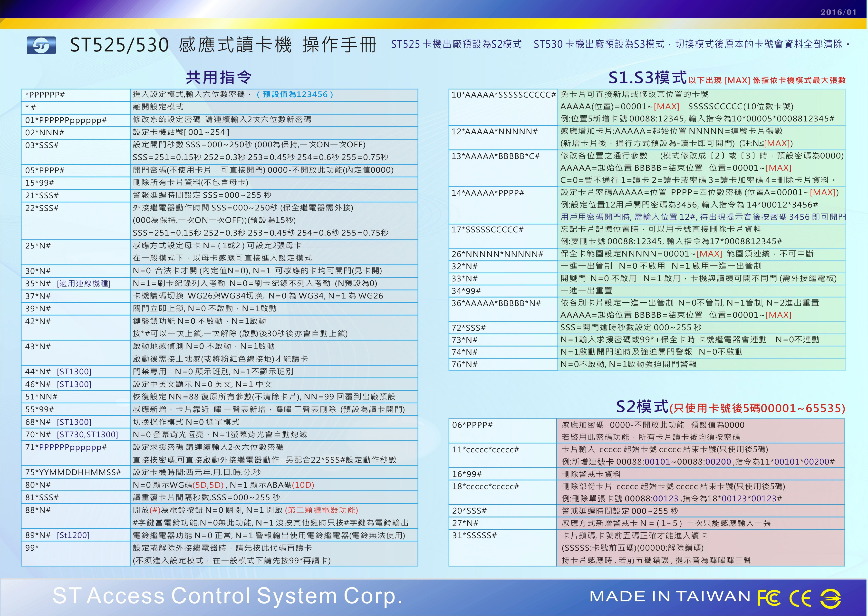Click the 70*N# [ST730,ST1300] cell
868x616 pixels.
click(76, 434)
